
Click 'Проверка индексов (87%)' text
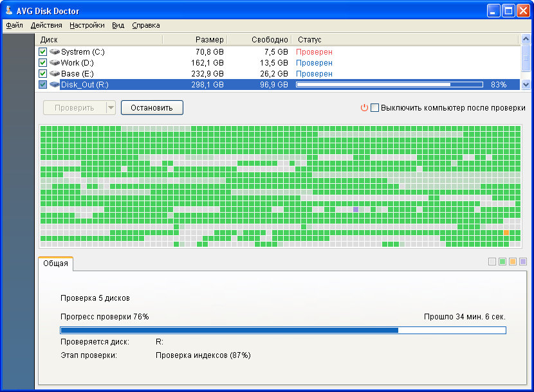tap(203, 355)
